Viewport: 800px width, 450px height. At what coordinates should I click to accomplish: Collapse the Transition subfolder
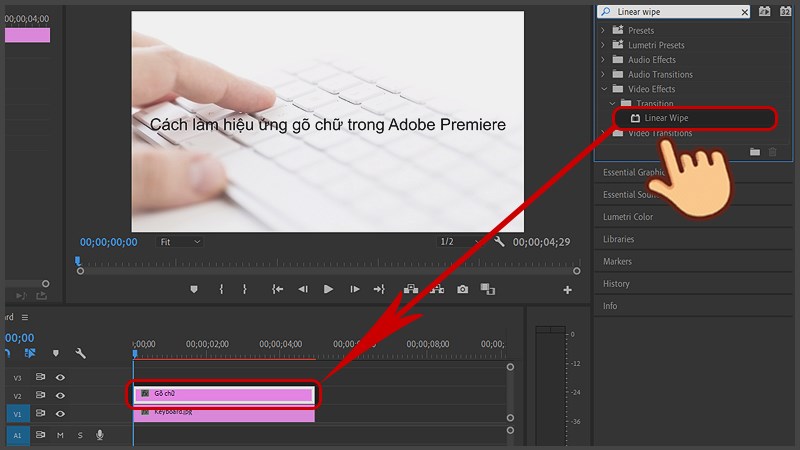point(612,104)
